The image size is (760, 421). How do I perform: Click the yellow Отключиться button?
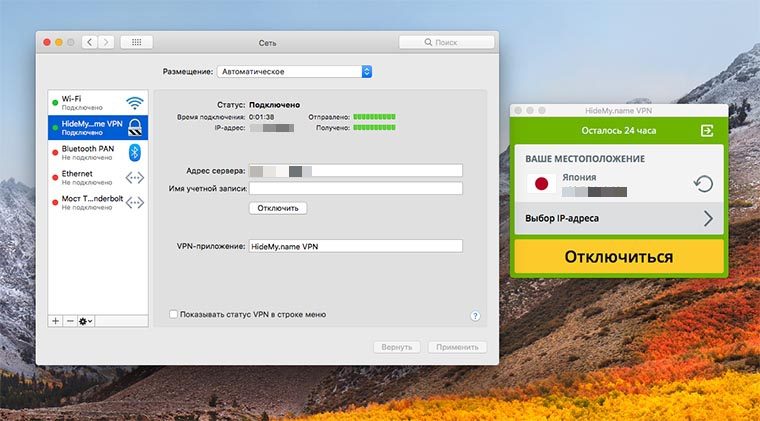click(619, 256)
